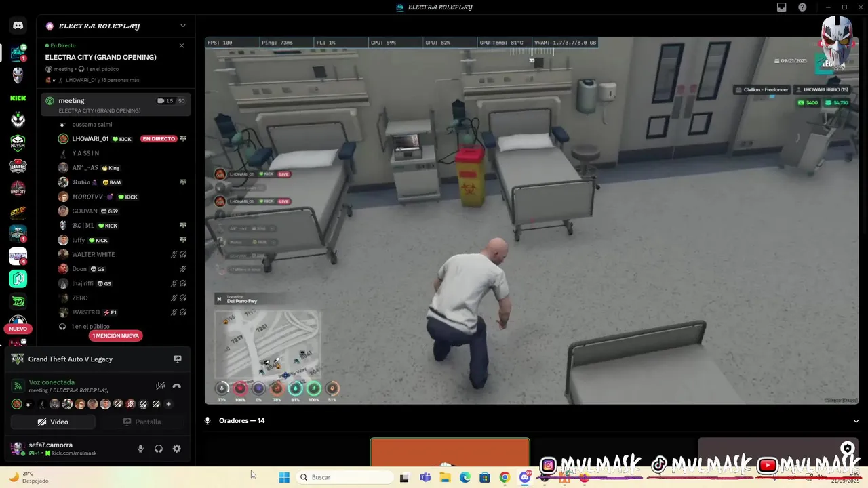Share screen for Grand Theft Auto V

(x=178, y=359)
